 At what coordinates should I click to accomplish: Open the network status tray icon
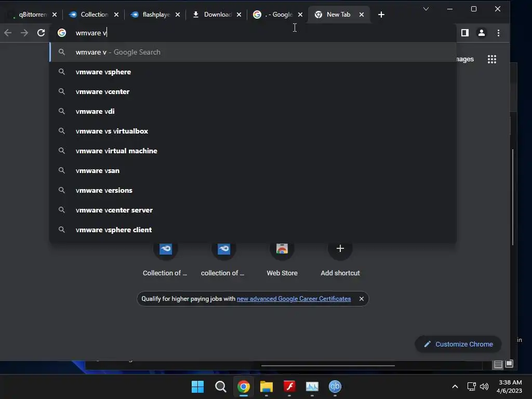[471, 387]
